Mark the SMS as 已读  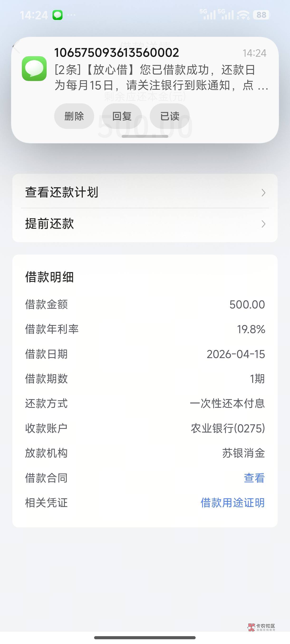click(169, 116)
